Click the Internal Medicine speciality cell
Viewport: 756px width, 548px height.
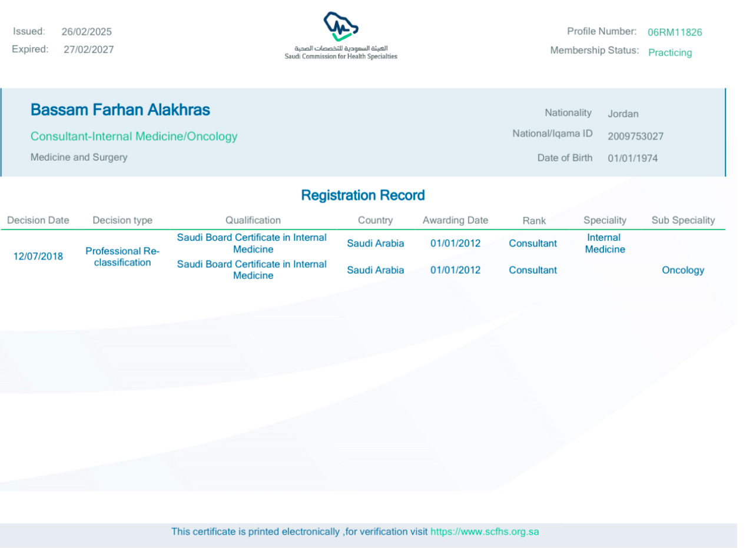[x=605, y=244]
